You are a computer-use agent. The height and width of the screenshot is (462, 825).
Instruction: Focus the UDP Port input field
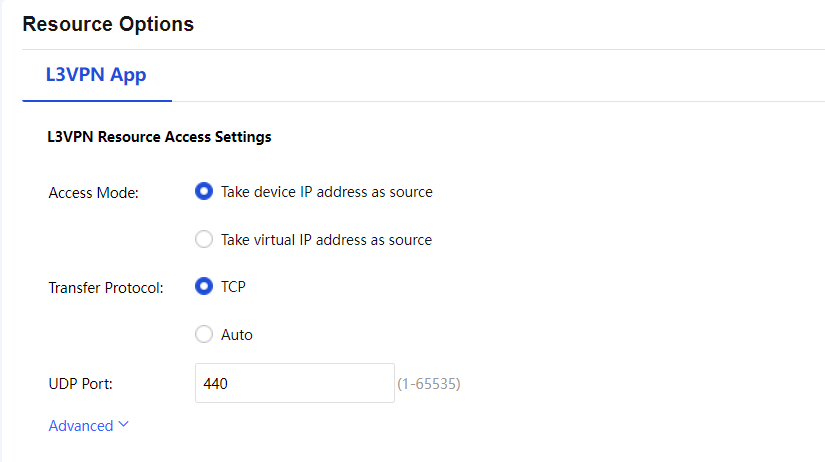coord(295,383)
